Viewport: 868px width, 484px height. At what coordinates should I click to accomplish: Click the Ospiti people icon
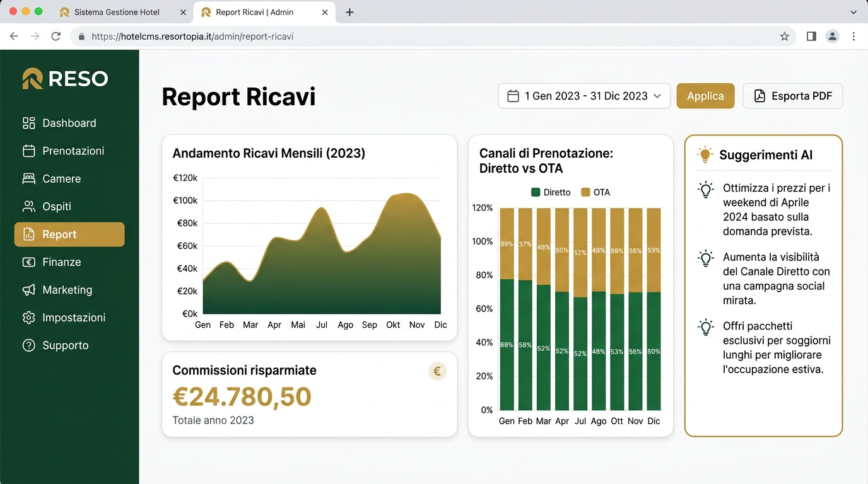click(x=28, y=206)
